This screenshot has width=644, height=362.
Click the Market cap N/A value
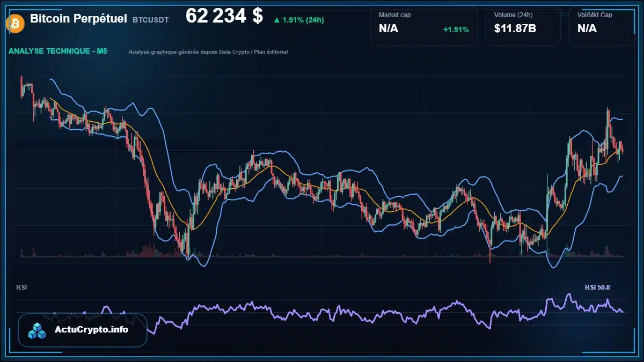click(x=389, y=29)
